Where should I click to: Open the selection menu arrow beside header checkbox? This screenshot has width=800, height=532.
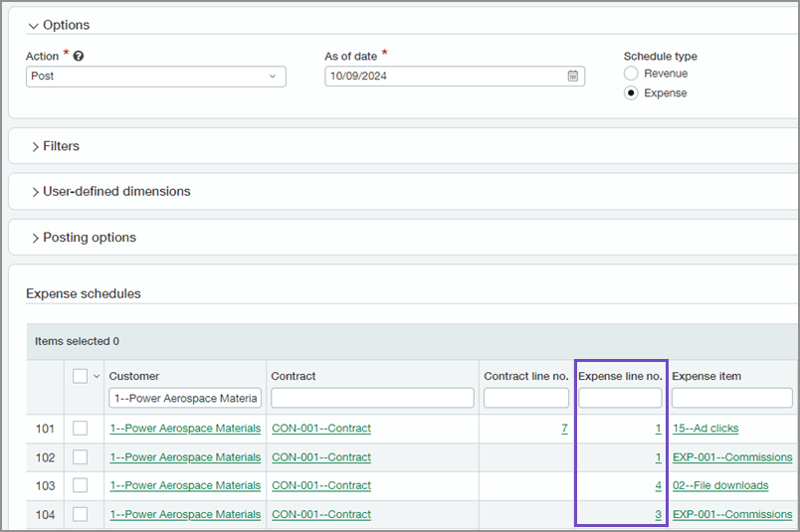[x=97, y=376]
